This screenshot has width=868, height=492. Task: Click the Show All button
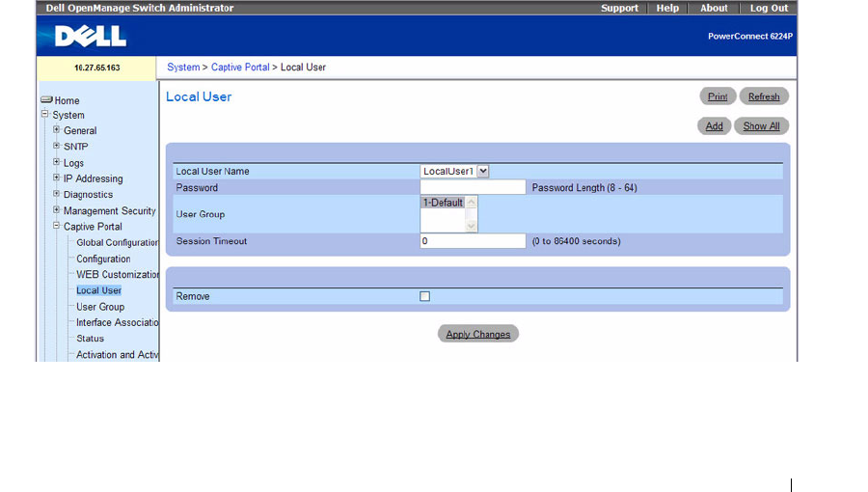(761, 126)
